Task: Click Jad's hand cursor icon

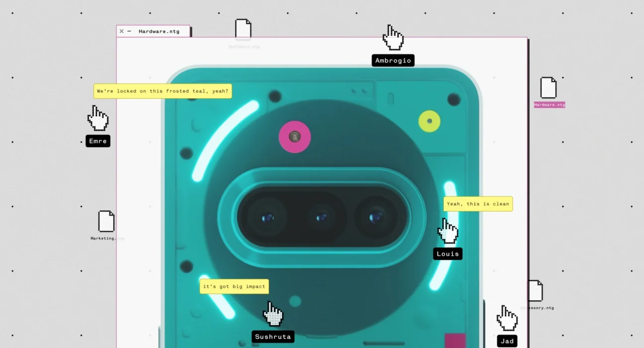Action: pos(507,318)
